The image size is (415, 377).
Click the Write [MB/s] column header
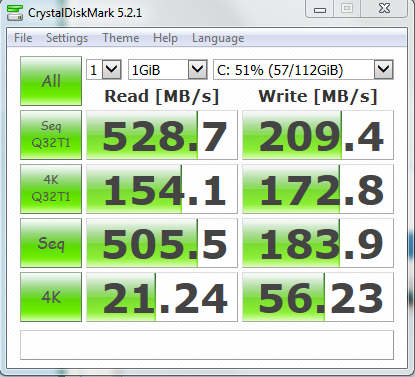click(318, 97)
